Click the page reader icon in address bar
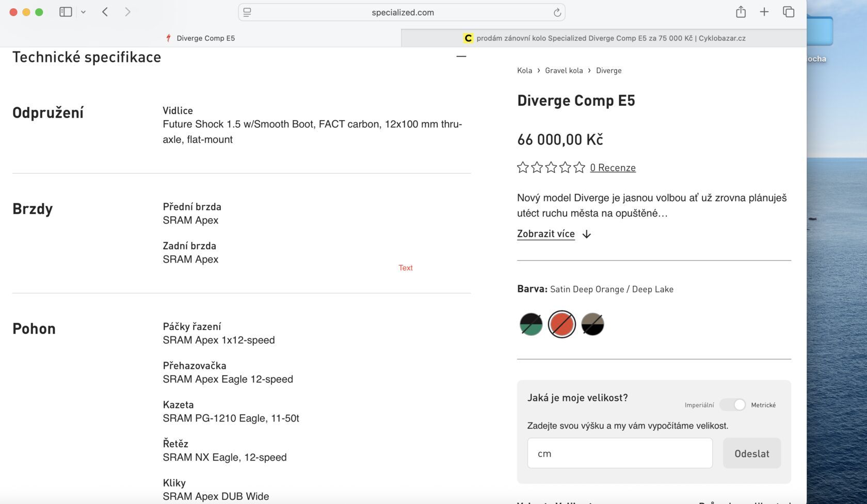Viewport: 867px width, 504px height. 247,12
